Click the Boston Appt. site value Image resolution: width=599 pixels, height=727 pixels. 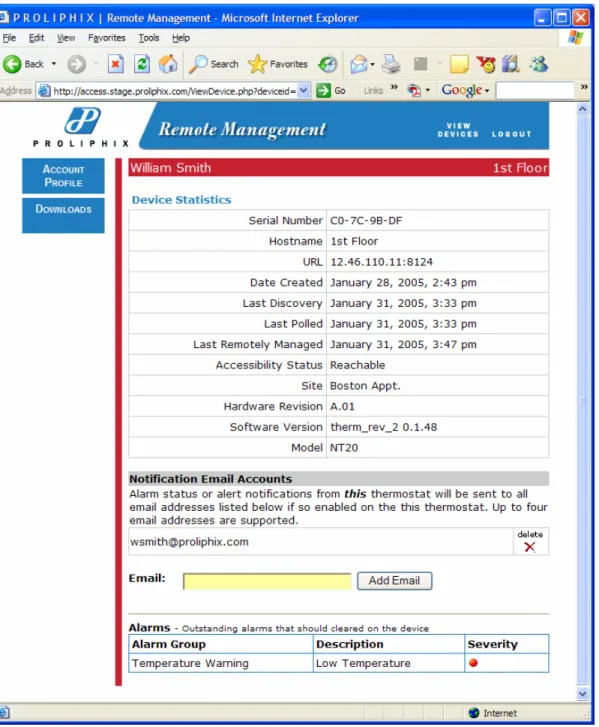pos(365,386)
